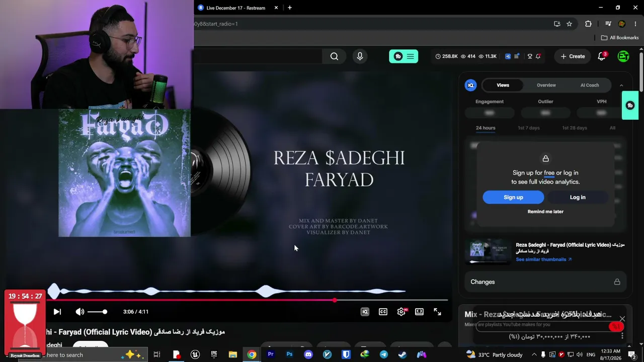644x362 pixels.
Task: Open See similar thumbnails link
Action: 544,259
